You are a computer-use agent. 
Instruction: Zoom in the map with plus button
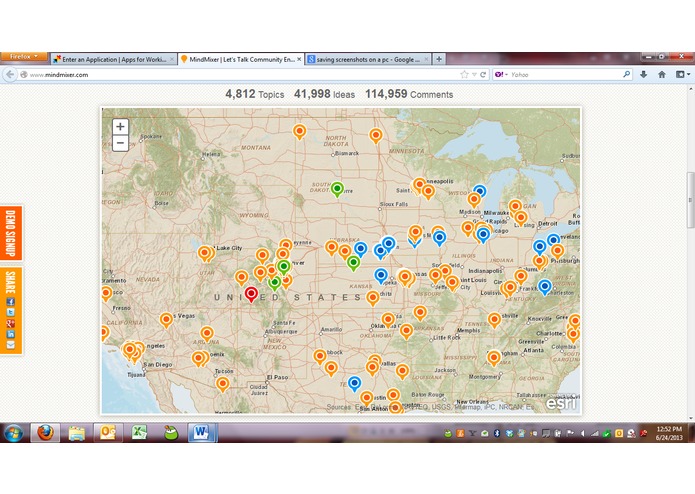pos(120,127)
